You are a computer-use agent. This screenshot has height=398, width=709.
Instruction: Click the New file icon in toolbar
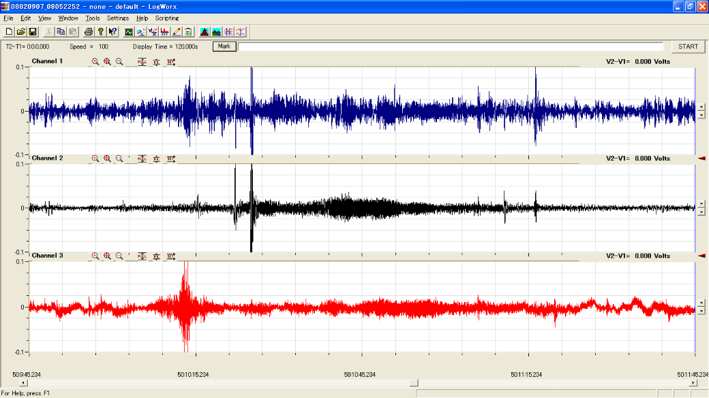click(9, 32)
